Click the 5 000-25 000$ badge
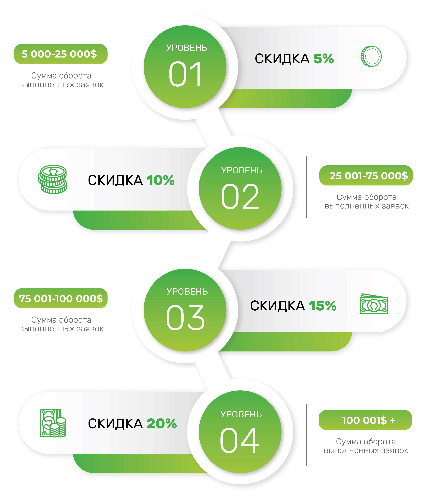Viewport: 421px width, 504px height. tap(61, 54)
